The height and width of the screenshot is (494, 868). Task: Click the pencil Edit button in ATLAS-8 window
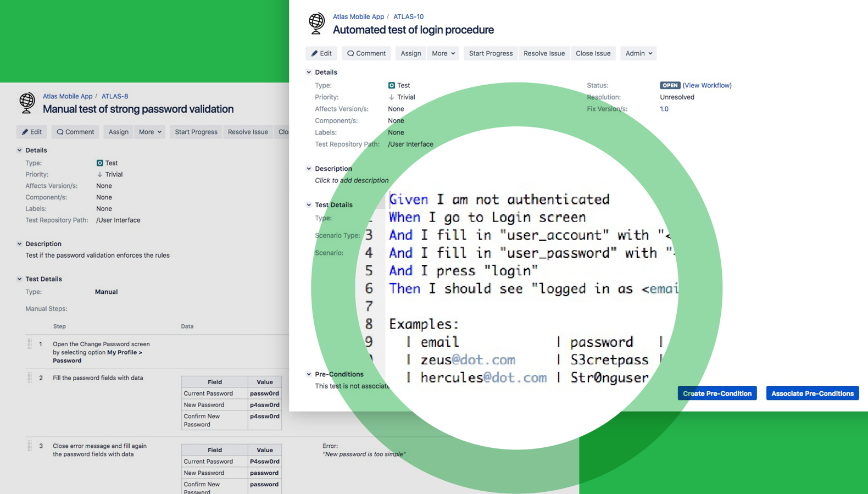(x=32, y=132)
